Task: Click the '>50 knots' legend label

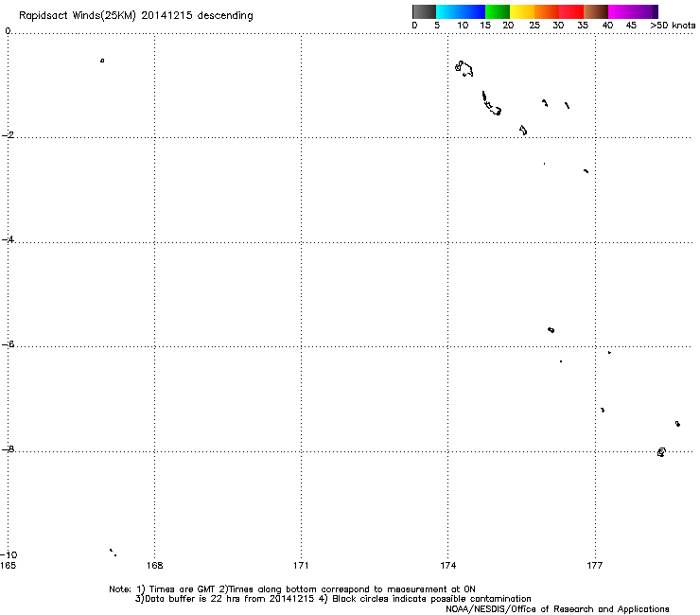Action: tap(673, 26)
